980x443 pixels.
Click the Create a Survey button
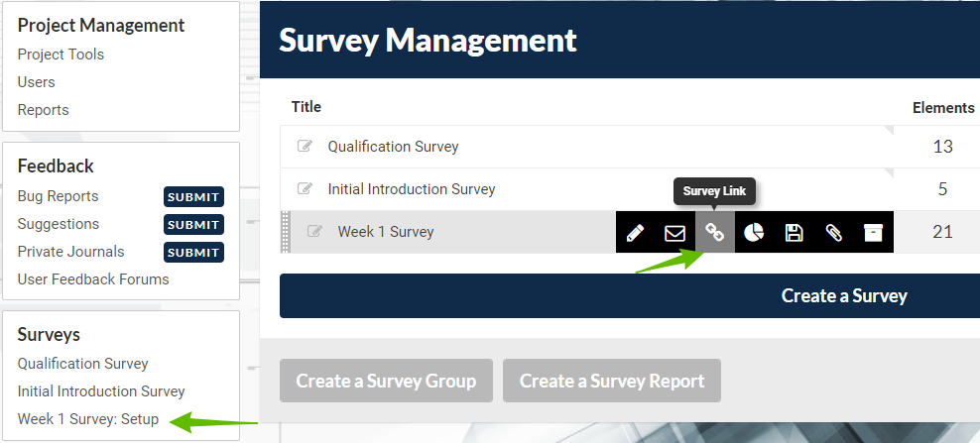pos(630,295)
